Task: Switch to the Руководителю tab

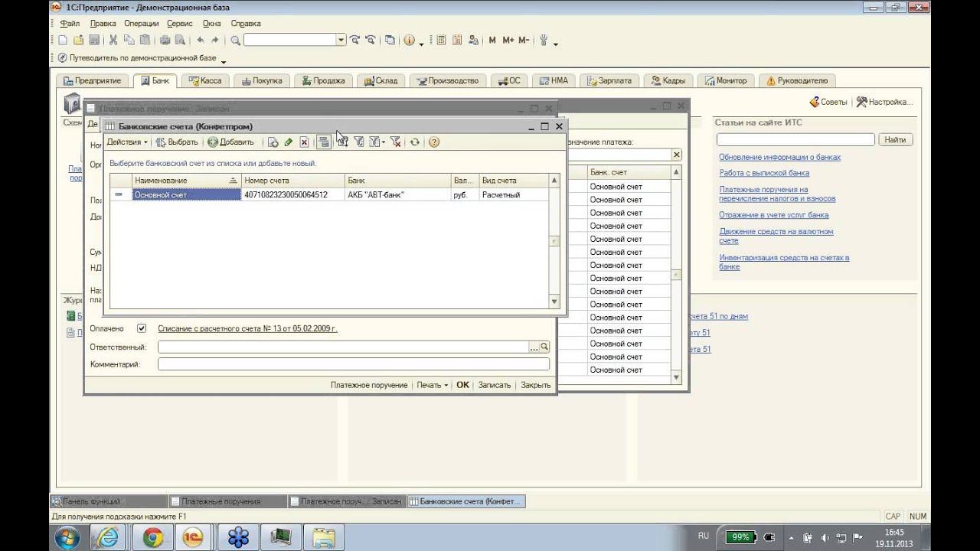Action: pyautogui.click(x=796, y=80)
